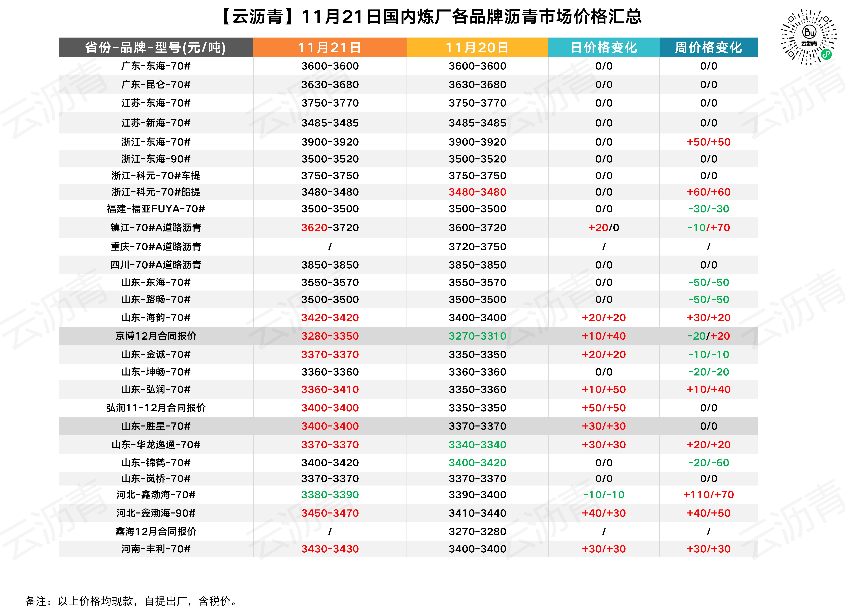
Task: Click the daily change +40/+30 for 河北-鑫渤海-90#
Action: [x=604, y=513]
